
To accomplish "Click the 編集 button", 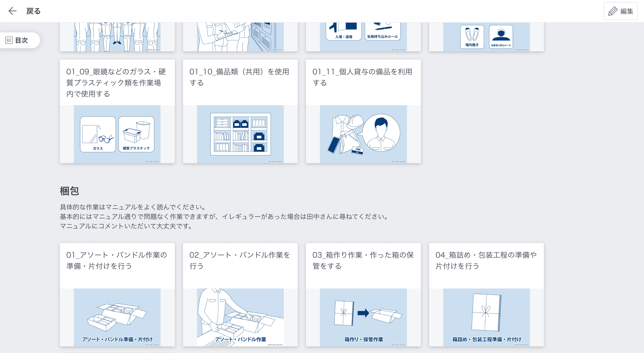I will tap(620, 11).
